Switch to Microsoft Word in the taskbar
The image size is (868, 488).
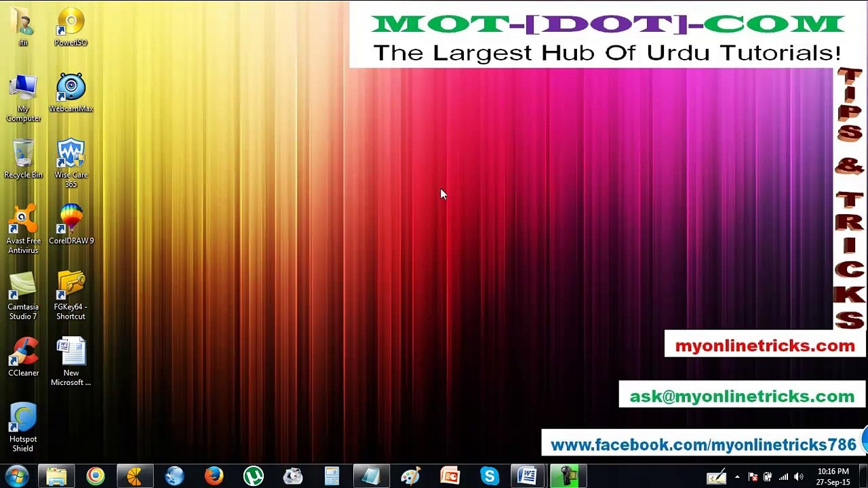pyautogui.click(x=528, y=476)
